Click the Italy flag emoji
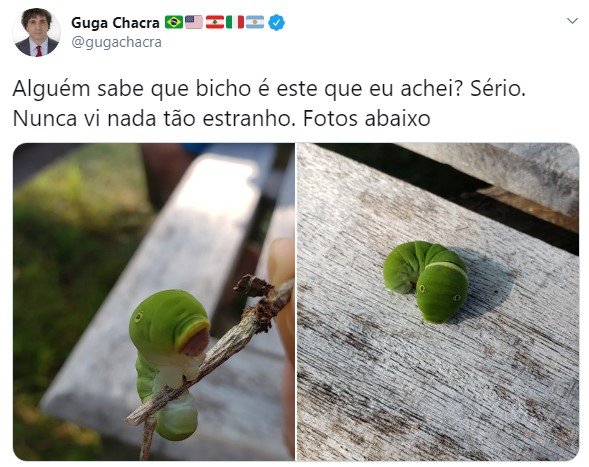The width and height of the screenshot is (589, 467). point(235,22)
